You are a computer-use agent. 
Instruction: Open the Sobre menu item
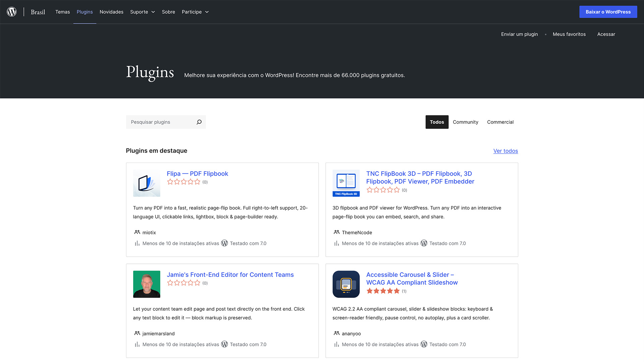(x=168, y=12)
